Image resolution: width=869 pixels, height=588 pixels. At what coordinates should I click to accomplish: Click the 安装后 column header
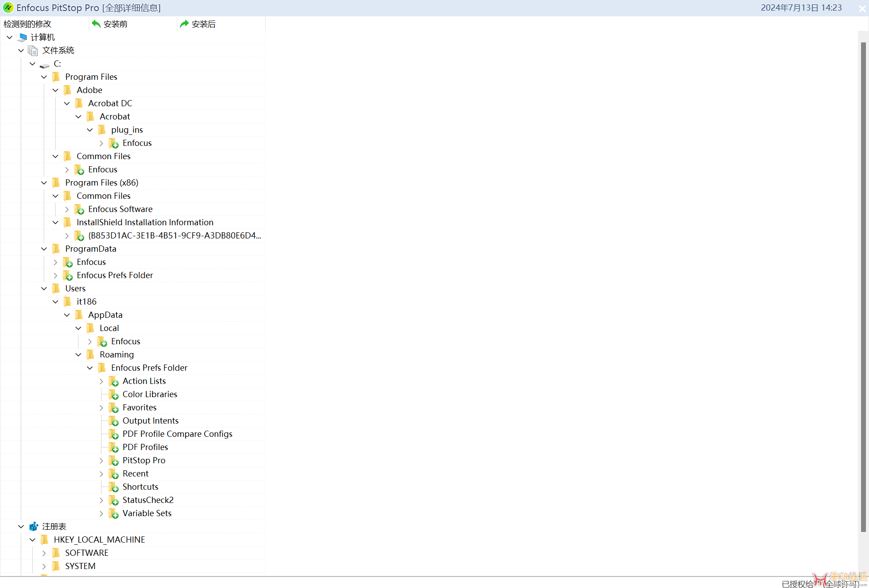(221, 24)
